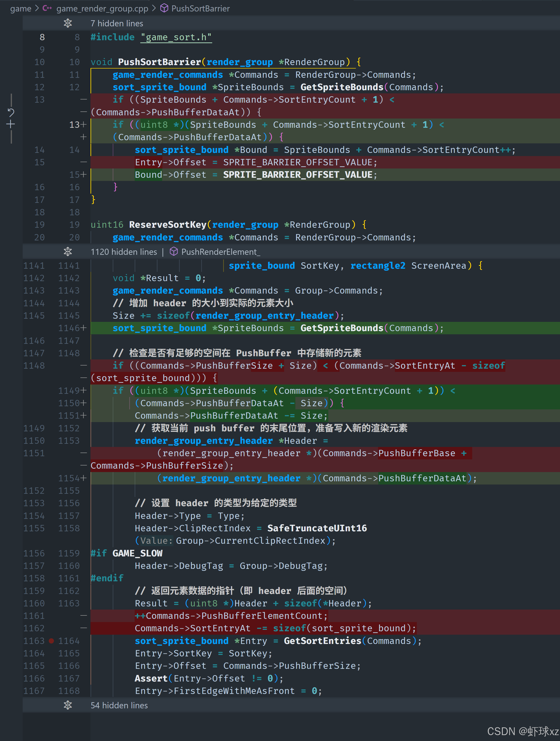The width and height of the screenshot is (560, 741).
Task: Open the game folder breadcrumb
Action: (20, 8)
